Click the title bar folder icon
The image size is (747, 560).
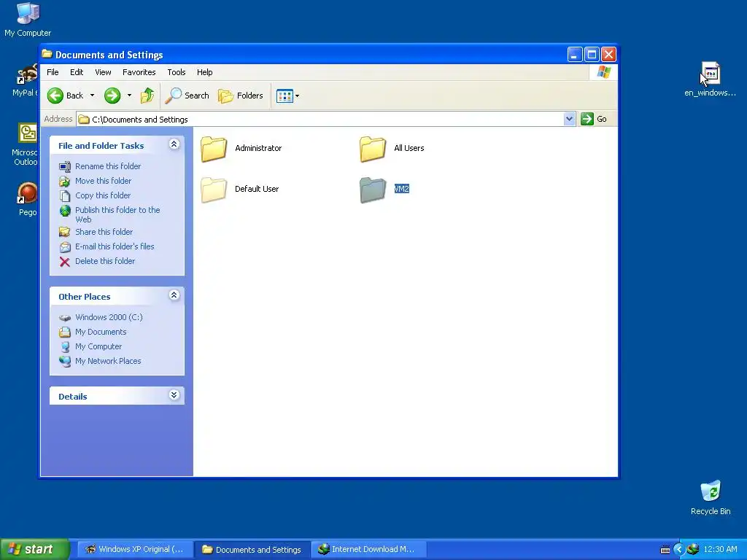tap(47, 54)
